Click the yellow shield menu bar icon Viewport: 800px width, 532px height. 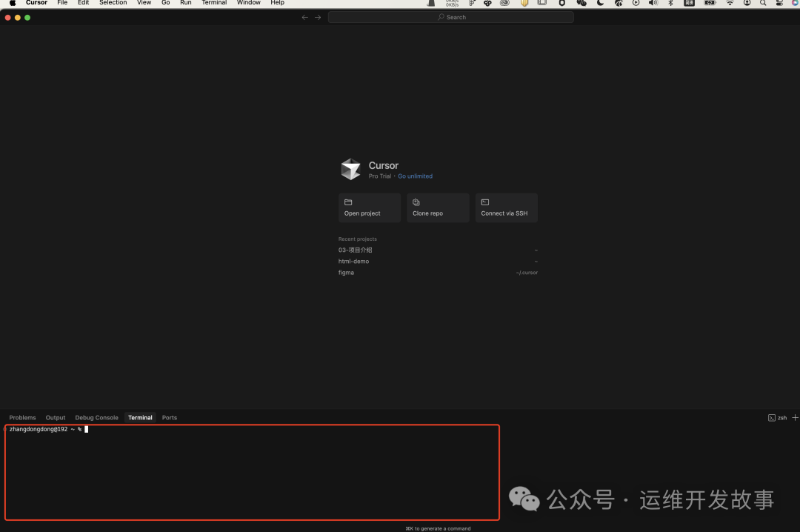[524, 2]
